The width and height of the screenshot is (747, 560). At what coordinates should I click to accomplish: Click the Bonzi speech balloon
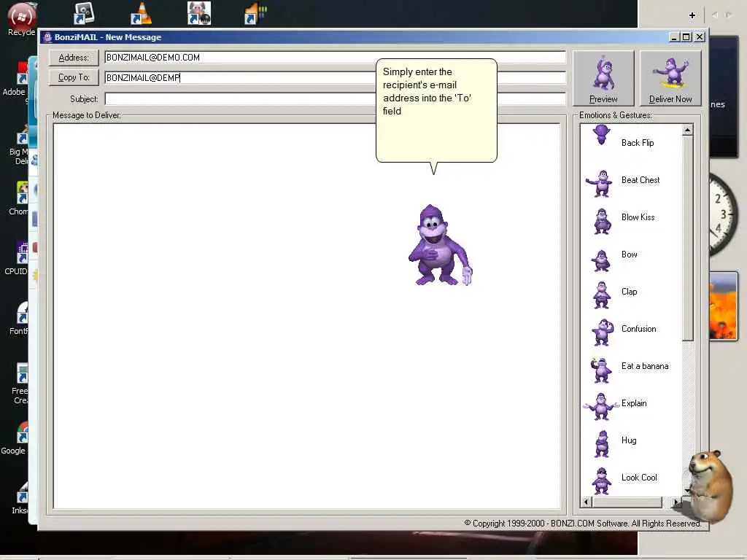436,112
